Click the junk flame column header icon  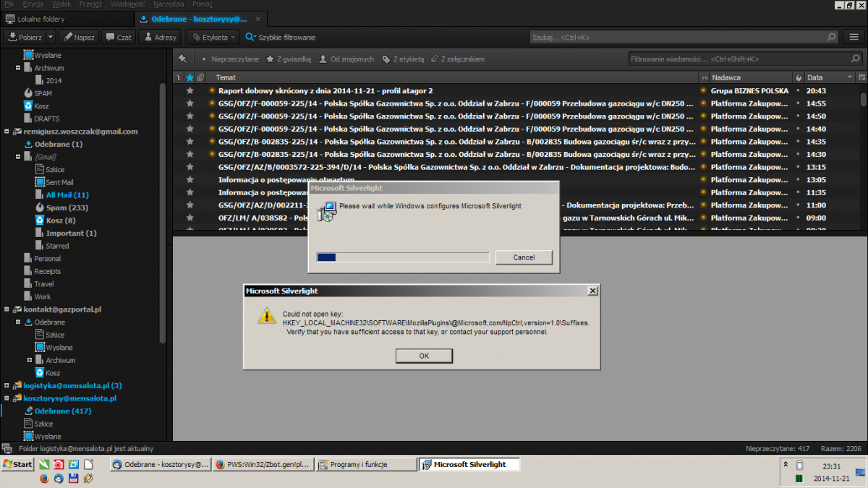coord(799,77)
